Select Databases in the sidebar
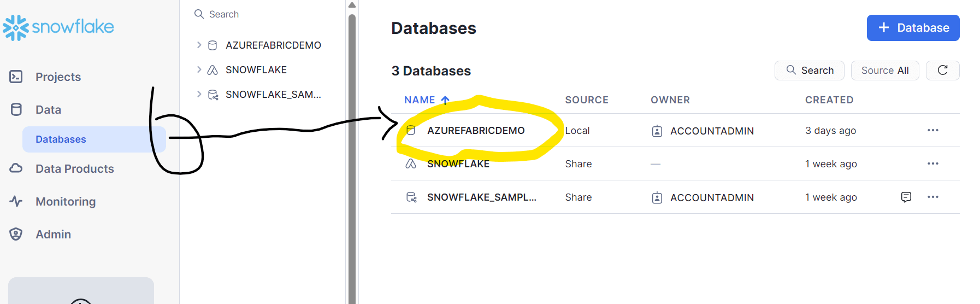 tap(61, 139)
